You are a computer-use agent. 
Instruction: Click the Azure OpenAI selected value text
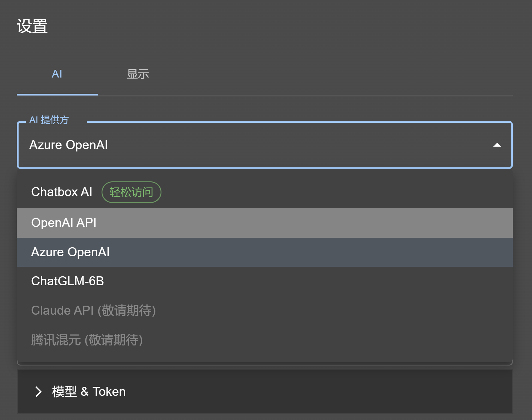(69, 145)
